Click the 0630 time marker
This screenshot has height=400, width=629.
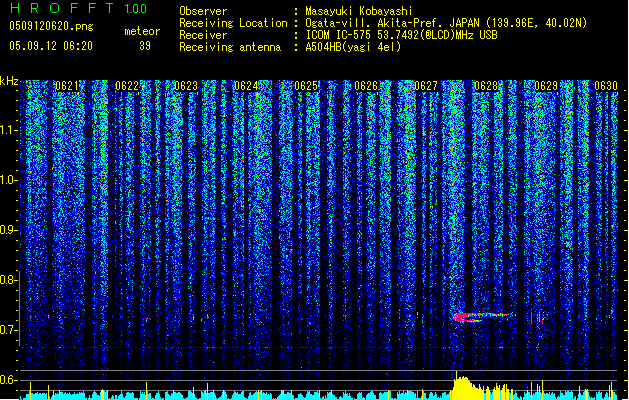pyautogui.click(x=606, y=86)
